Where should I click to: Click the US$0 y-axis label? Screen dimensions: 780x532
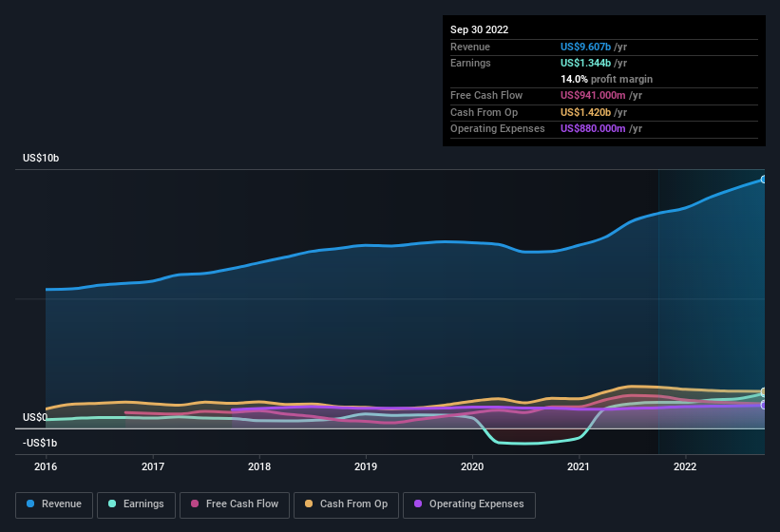pyautogui.click(x=35, y=417)
